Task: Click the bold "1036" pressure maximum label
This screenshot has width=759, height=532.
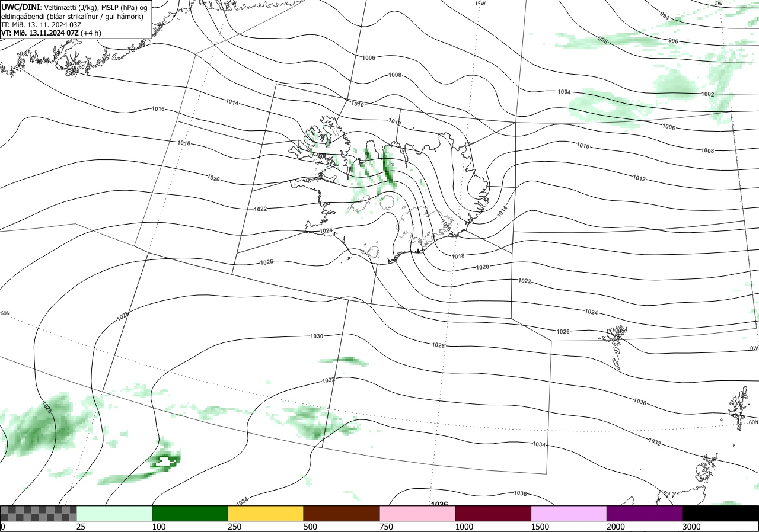Action: tap(439, 504)
